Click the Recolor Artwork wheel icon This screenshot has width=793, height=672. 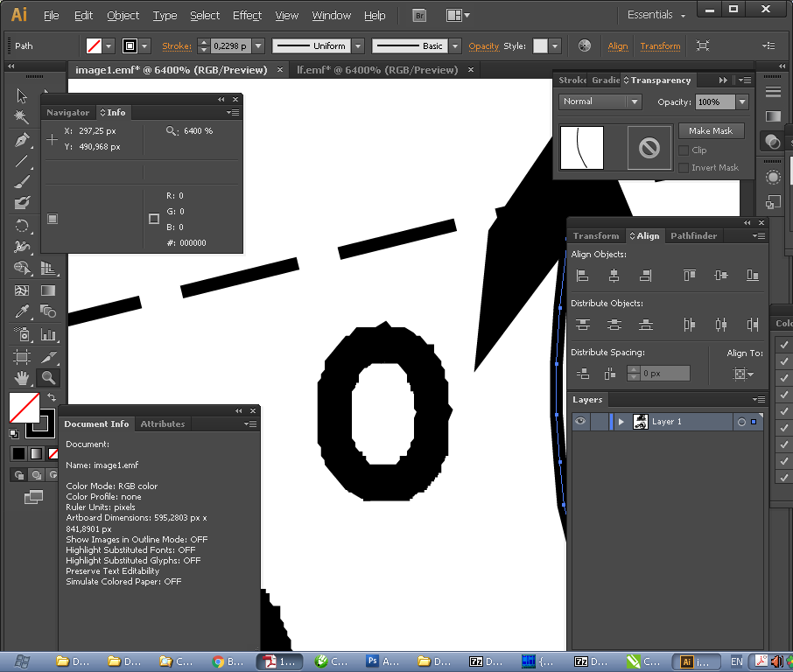coord(584,46)
